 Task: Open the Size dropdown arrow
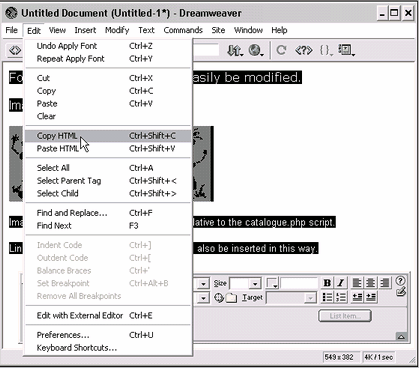(255, 284)
